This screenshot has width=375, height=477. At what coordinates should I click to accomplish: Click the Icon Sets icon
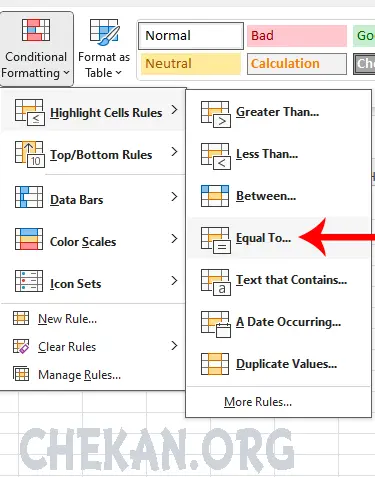[29, 281]
